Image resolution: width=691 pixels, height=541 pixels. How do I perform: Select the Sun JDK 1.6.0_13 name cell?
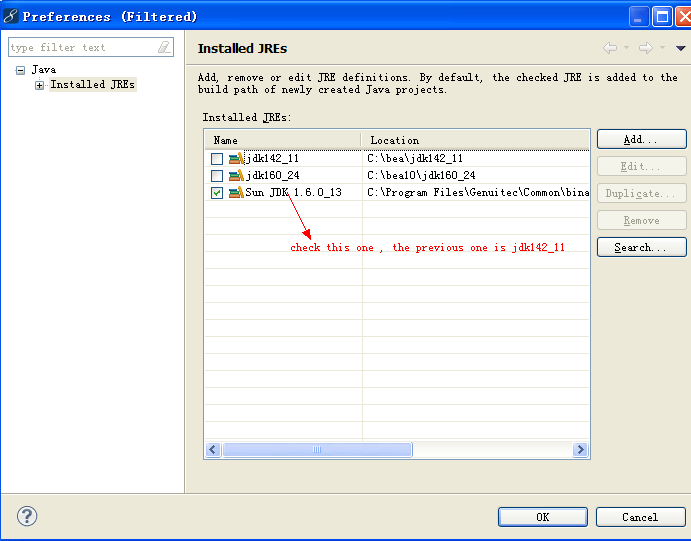(293, 193)
